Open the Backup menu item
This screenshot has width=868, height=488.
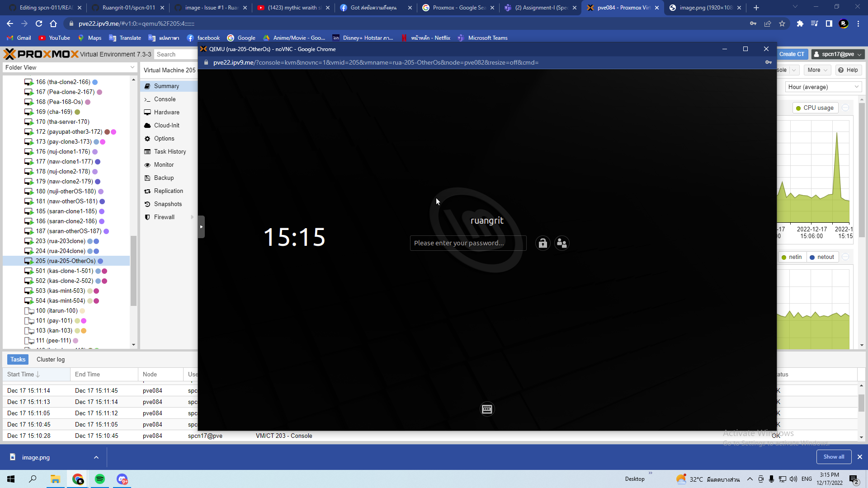169,178
